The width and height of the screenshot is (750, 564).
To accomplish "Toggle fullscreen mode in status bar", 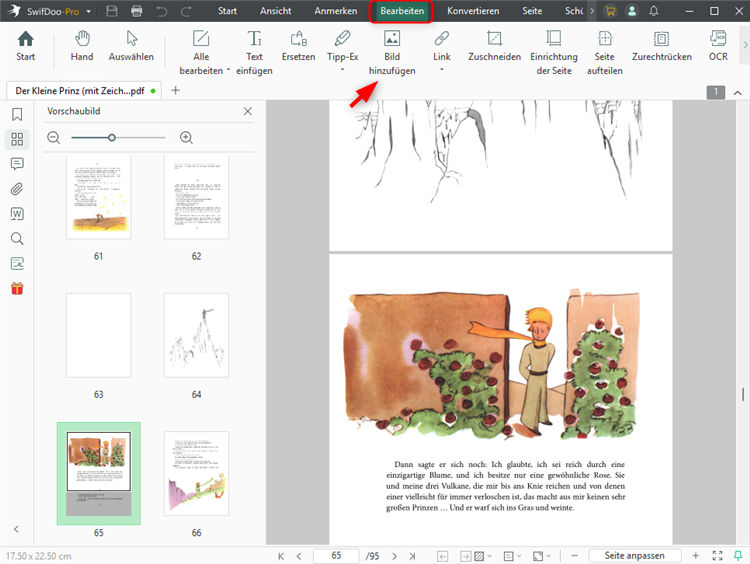I will coord(717,555).
